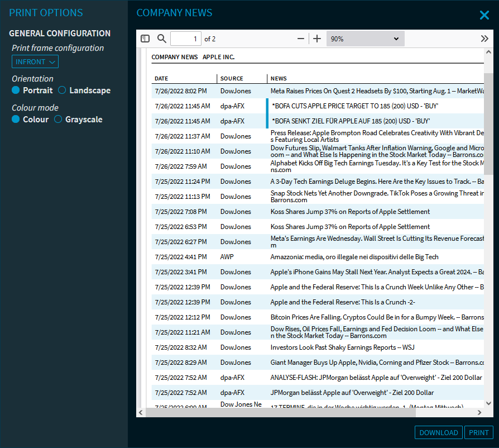This screenshot has height=448, width=499.
Task: Zoom out with the minus icon
Action: point(301,39)
